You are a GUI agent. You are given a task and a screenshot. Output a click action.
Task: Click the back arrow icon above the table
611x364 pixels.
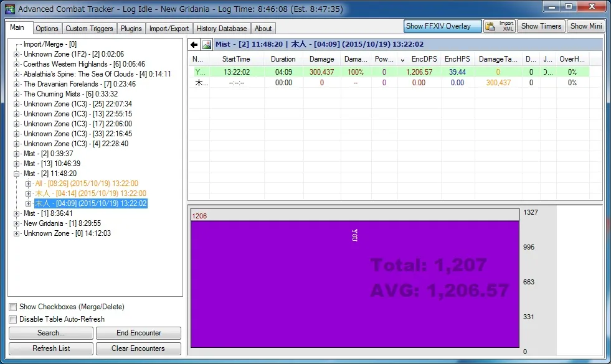point(194,44)
